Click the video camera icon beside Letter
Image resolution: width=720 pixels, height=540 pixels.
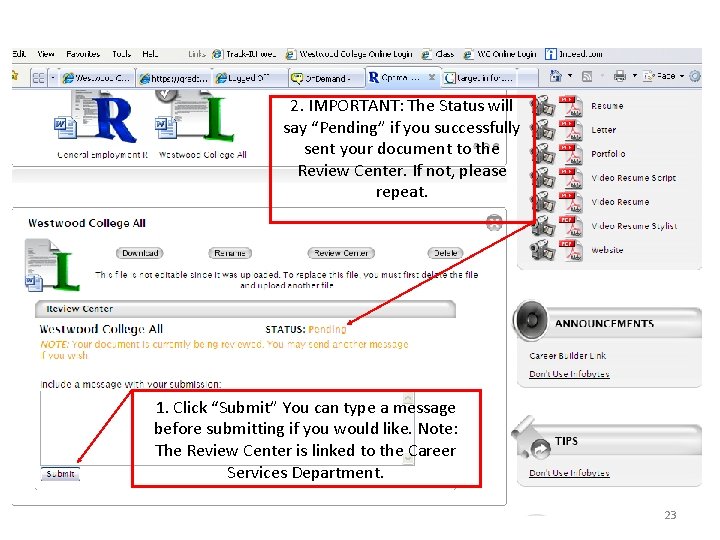tap(545, 130)
